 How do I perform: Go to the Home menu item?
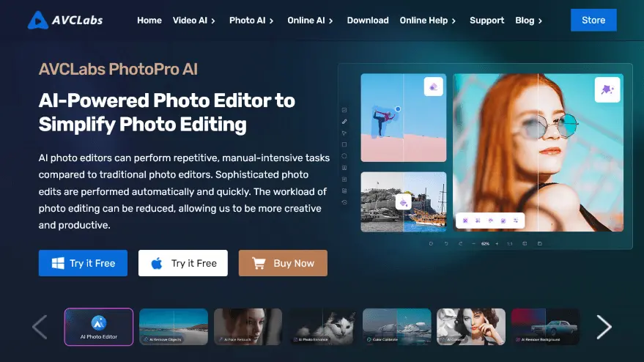coord(149,21)
